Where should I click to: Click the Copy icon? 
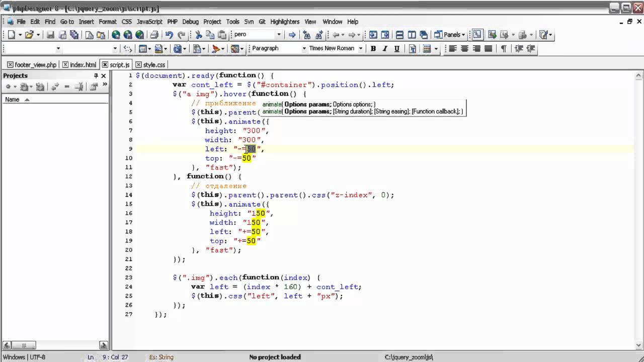tap(210, 35)
